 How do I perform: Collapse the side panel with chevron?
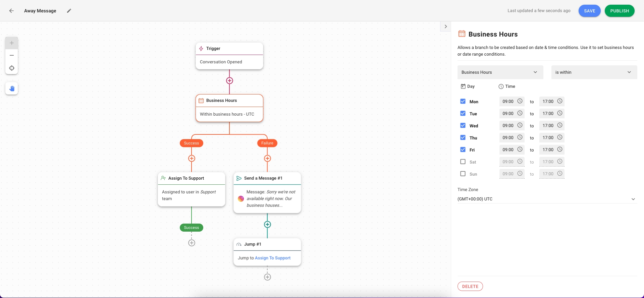click(445, 26)
